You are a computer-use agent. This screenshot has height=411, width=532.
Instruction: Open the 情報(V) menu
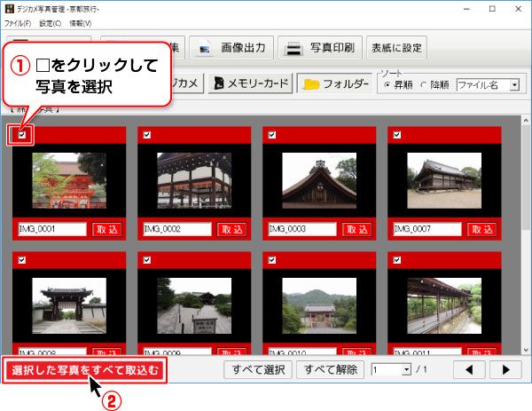pos(81,23)
